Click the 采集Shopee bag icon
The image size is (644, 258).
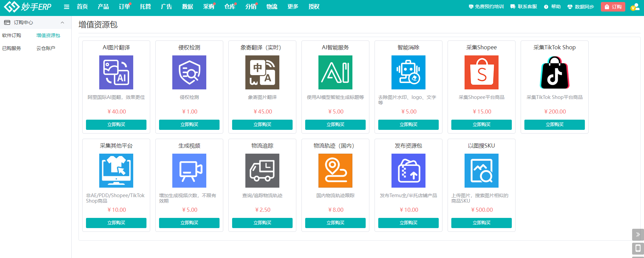point(482,72)
